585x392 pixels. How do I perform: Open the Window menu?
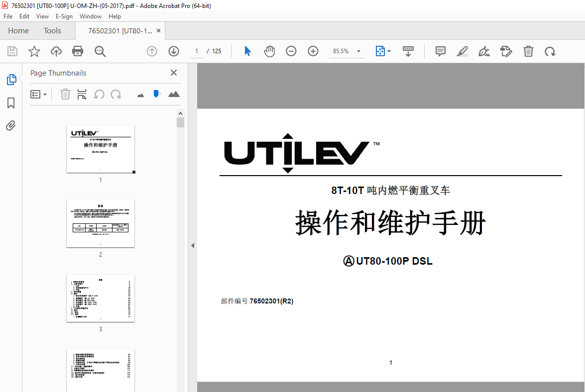(x=90, y=16)
